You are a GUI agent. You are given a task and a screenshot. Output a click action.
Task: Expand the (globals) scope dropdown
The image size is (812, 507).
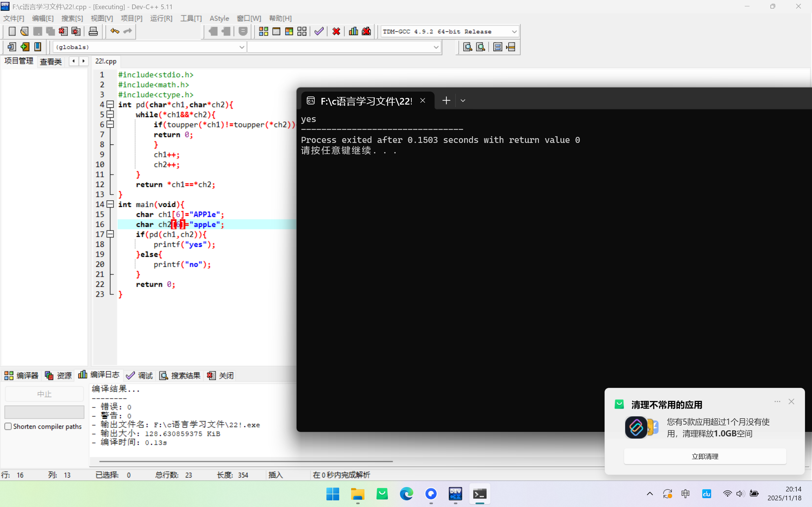[x=241, y=47]
